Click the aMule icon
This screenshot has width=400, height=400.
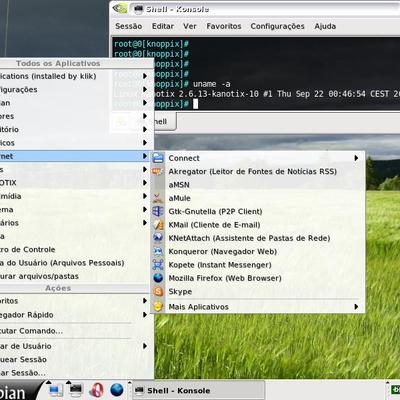158,198
